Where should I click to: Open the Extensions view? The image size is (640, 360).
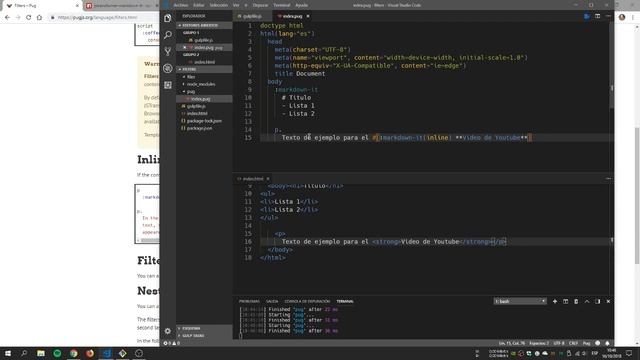(168, 85)
